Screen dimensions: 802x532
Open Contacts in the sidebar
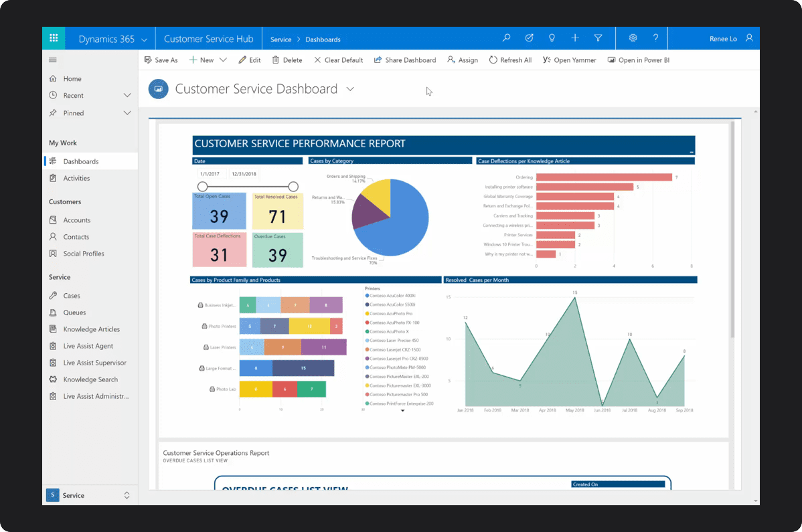click(x=90, y=237)
